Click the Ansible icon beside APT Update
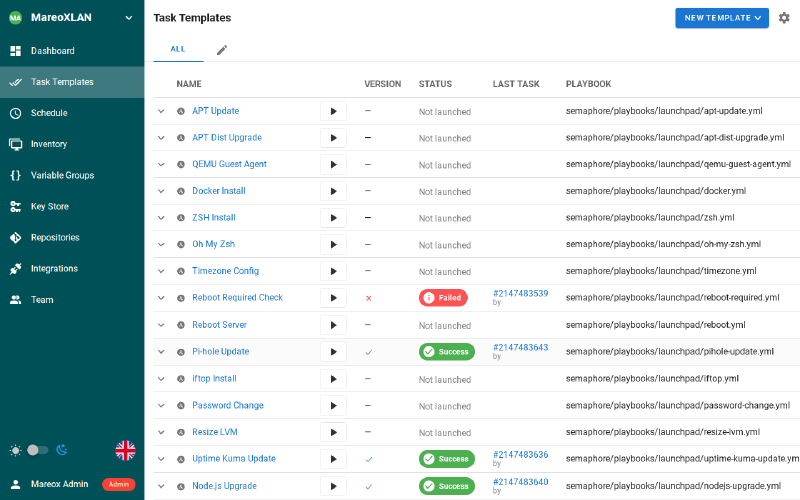Viewport: 800px width, 500px height. coord(181,111)
